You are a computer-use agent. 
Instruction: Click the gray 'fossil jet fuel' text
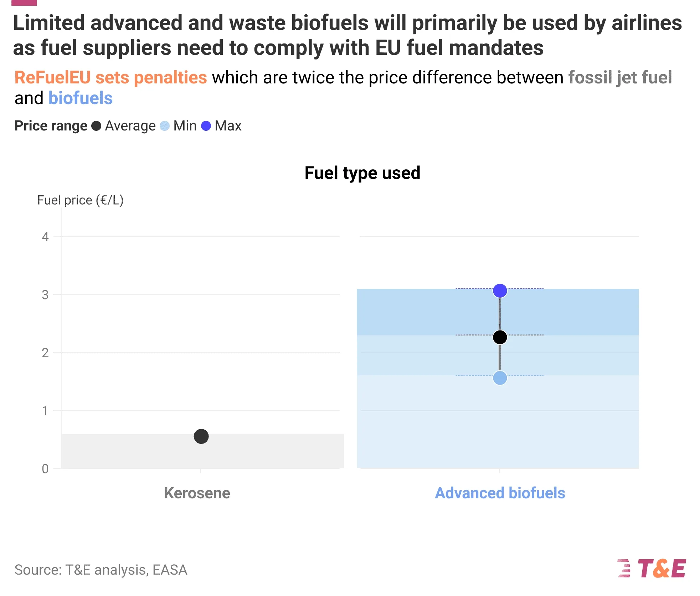tap(620, 78)
